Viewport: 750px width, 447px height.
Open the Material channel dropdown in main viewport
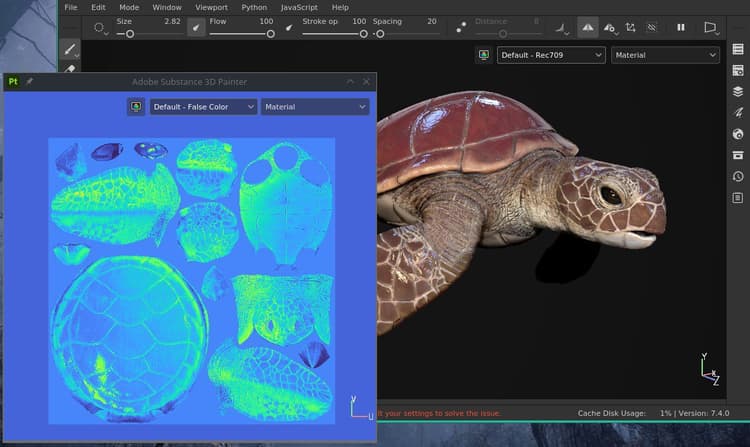[665, 55]
